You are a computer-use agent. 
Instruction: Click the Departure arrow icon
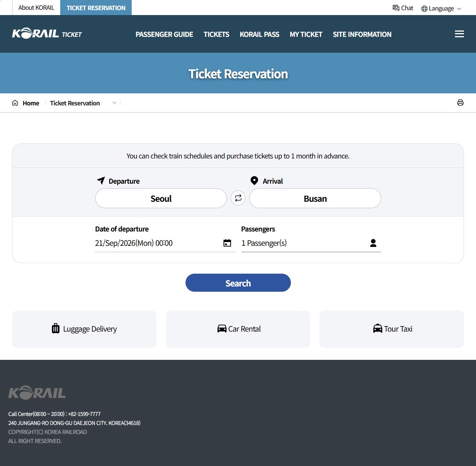click(101, 180)
